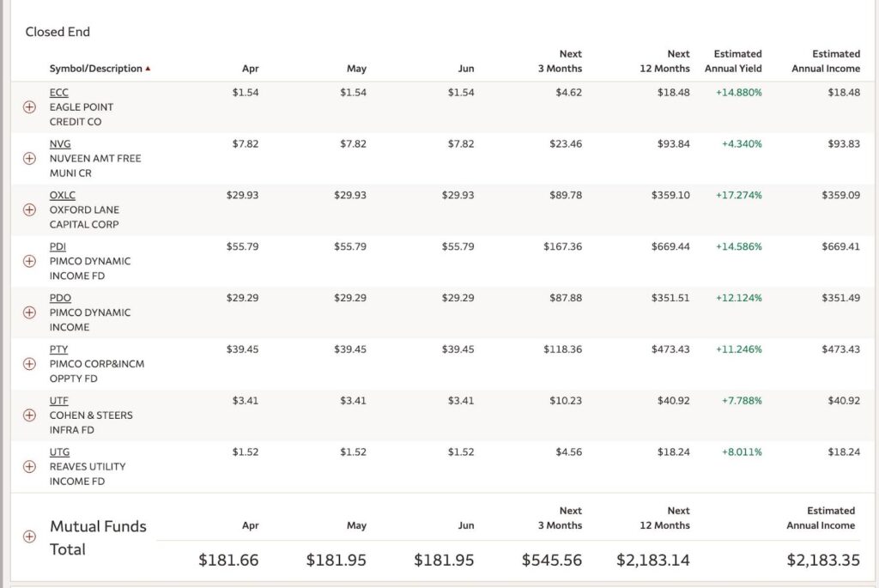Click the plus icon beside UTG

click(29, 467)
